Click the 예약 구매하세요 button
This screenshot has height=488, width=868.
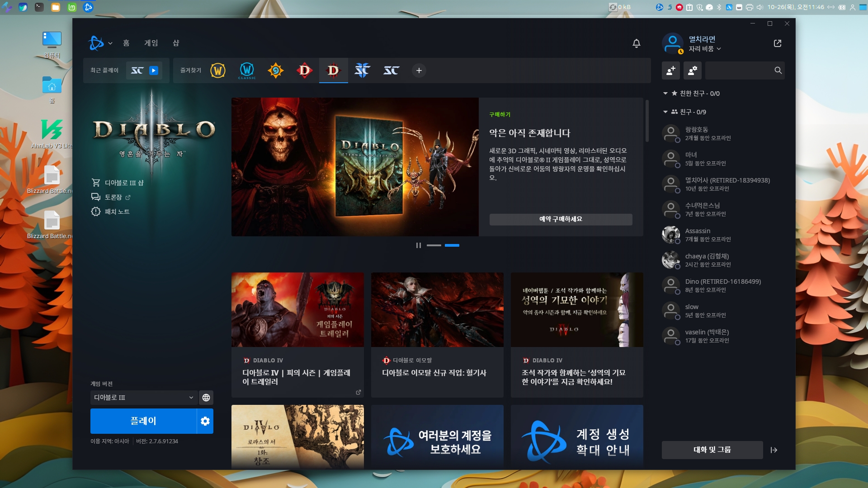[561, 219]
